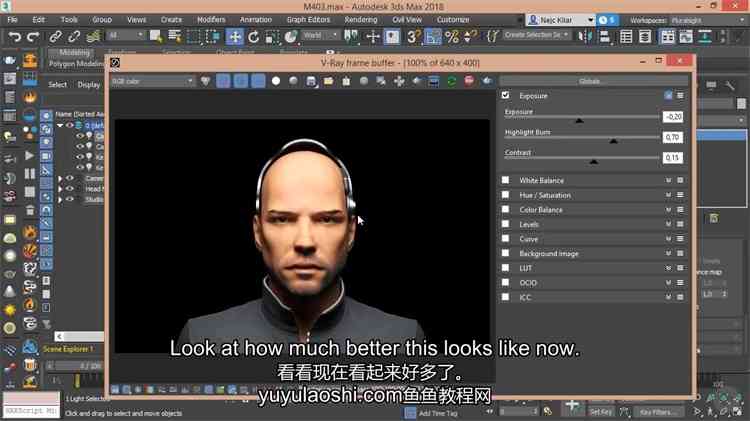Enable the White Balance checkbox
750x421 pixels.
click(506, 180)
